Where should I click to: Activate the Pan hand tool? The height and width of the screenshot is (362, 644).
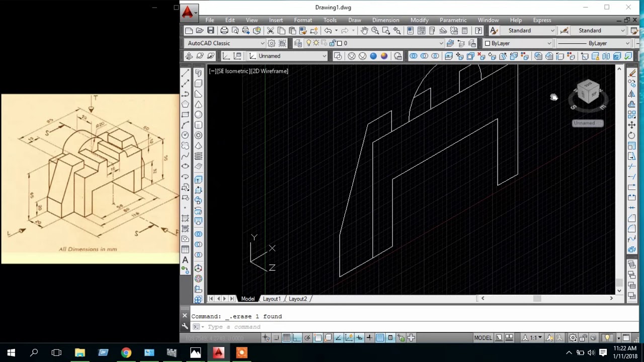click(364, 31)
